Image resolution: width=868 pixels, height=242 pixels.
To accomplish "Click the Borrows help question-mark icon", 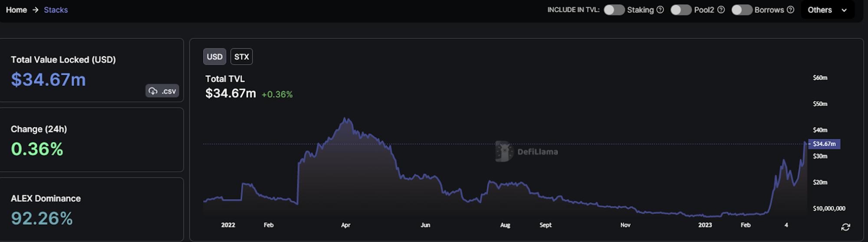I will (790, 10).
